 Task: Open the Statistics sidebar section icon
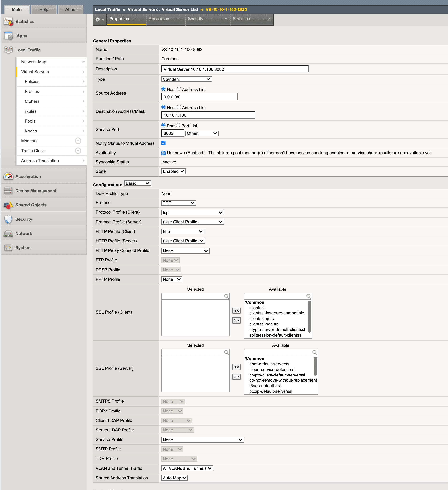[x=8, y=21]
